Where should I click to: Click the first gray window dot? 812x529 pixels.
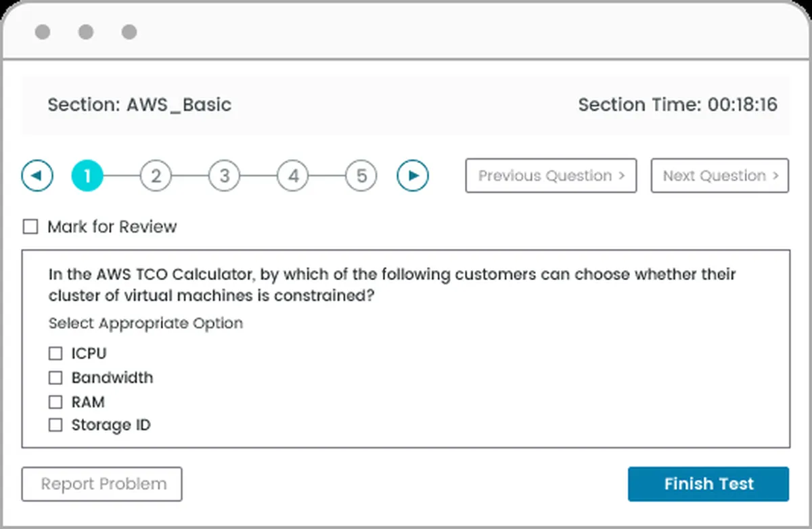43,32
